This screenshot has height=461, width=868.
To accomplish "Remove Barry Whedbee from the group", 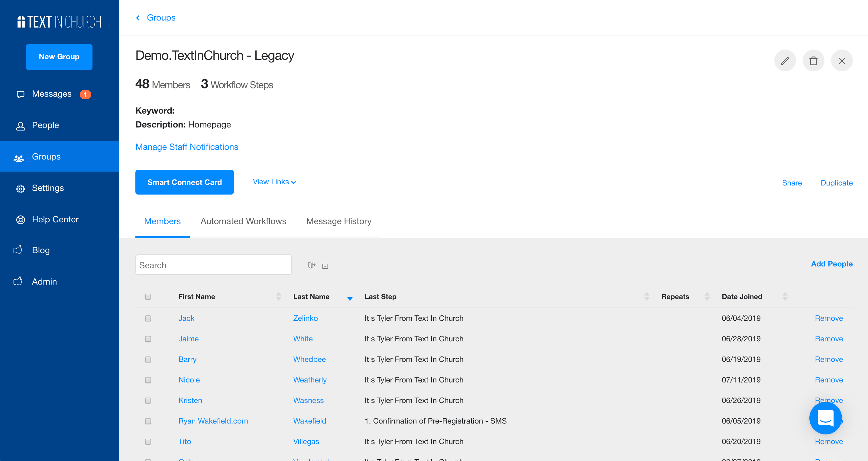I will click(x=829, y=359).
